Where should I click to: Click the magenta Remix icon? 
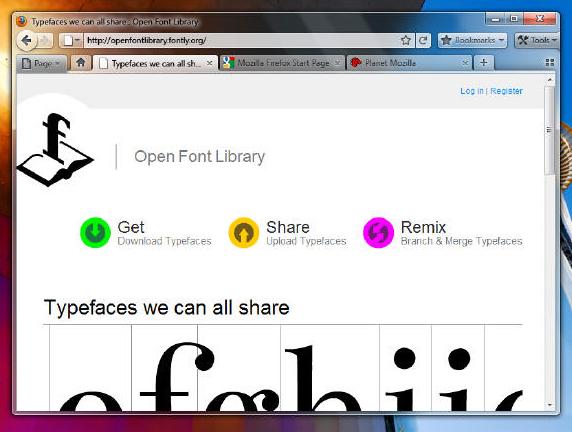click(378, 232)
